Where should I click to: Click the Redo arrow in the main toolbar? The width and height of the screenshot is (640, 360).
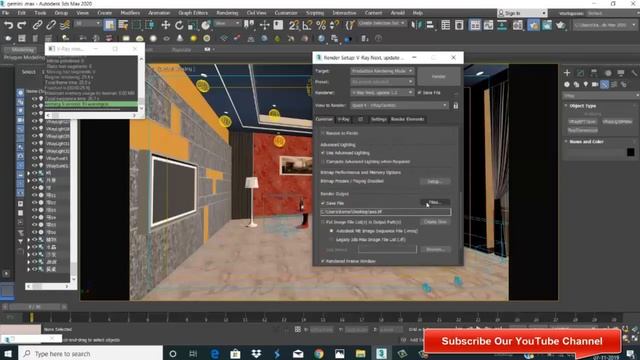pyautogui.click(x=22, y=25)
